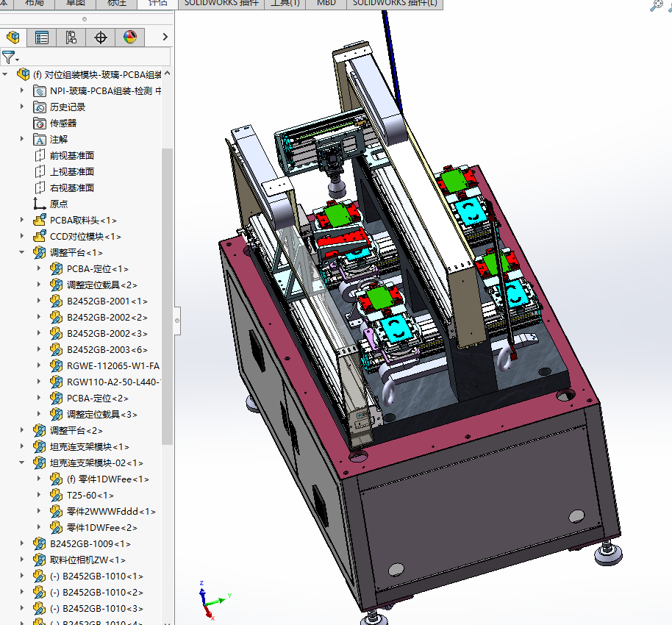The height and width of the screenshot is (625, 672).
Task: Expand the B2452GB-1009<1> node
Action: point(22,543)
